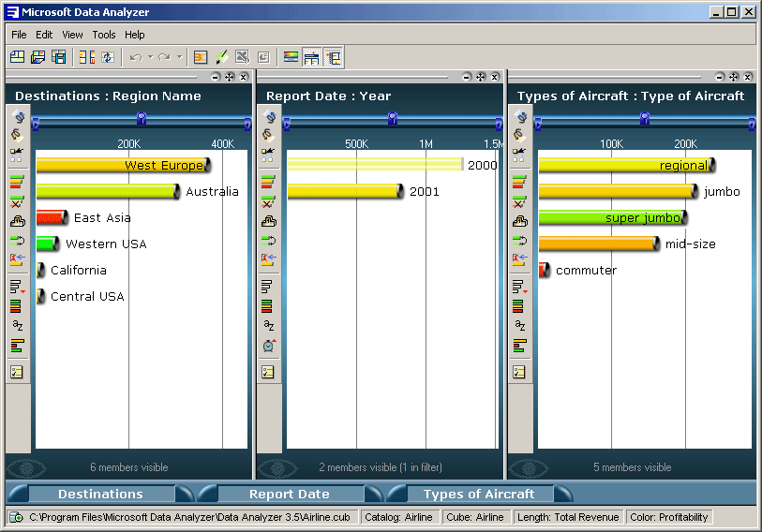762x532 pixels.
Task: Open the BusinessCenter orange toolbar icon
Action: [201, 57]
